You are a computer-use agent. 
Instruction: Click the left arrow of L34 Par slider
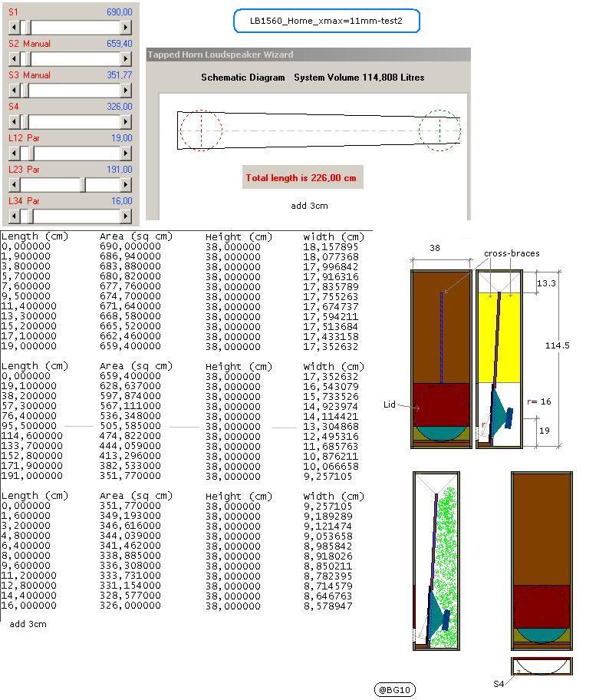(x=15, y=216)
